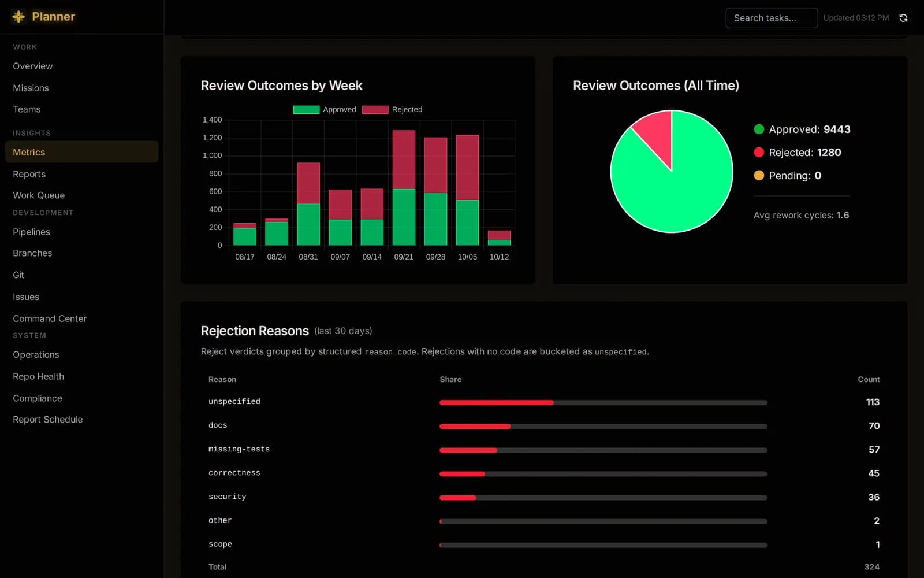The image size is (924, 578).
Task: Click the Planner logo icon
Action: [18, 17]
